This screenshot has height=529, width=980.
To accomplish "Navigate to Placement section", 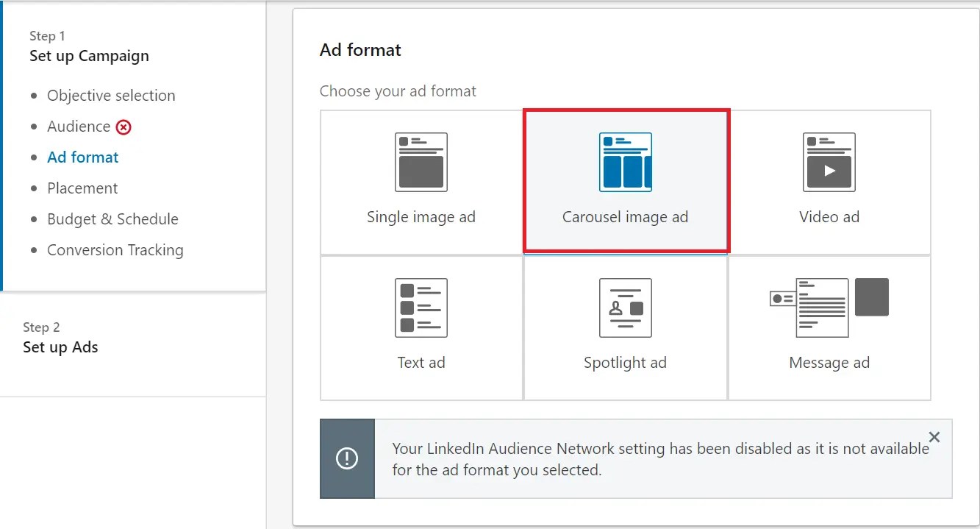I will tap(82, 188).
